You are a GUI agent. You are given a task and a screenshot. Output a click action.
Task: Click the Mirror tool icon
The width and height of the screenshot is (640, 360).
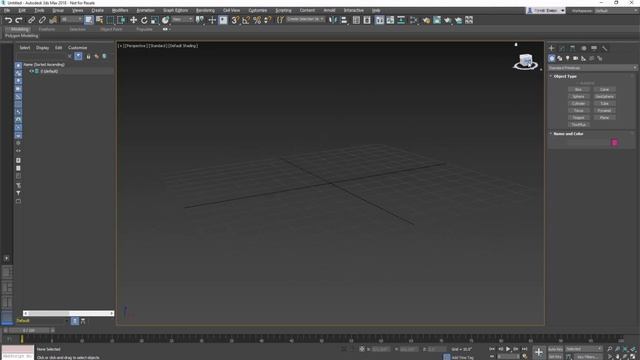click(333, 20)
